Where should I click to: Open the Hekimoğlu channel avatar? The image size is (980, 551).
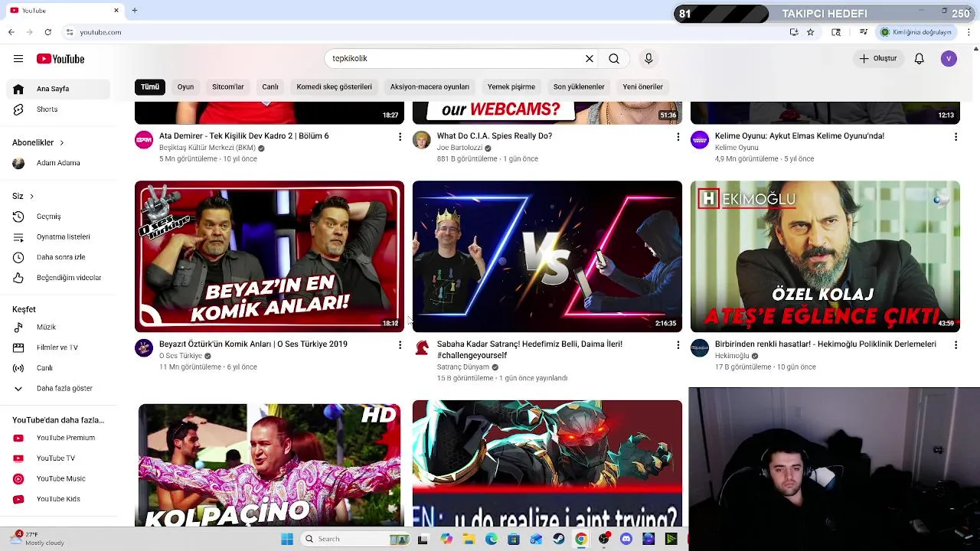pos(700,348)
